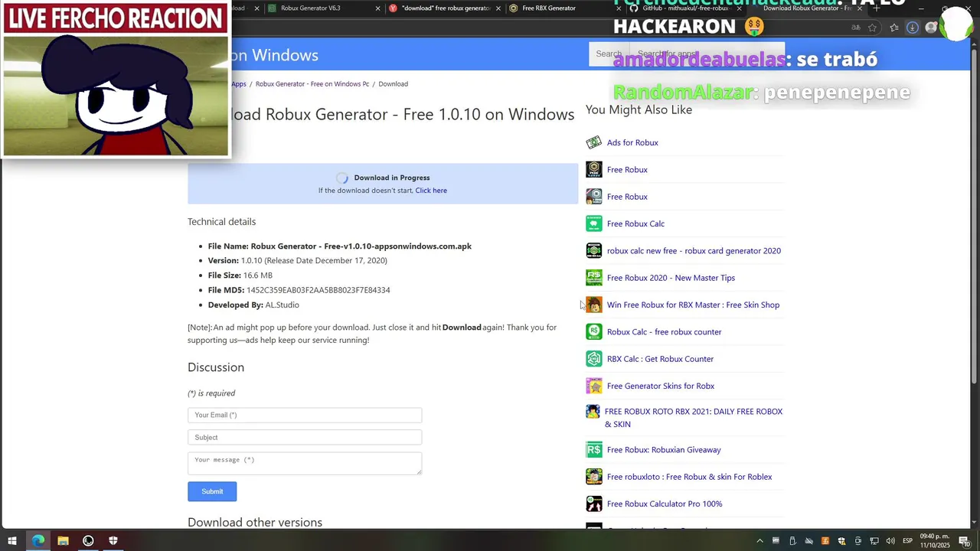980x551 pixels.
Task: Click the 'Click here' download link
Action: click(431, 191)
